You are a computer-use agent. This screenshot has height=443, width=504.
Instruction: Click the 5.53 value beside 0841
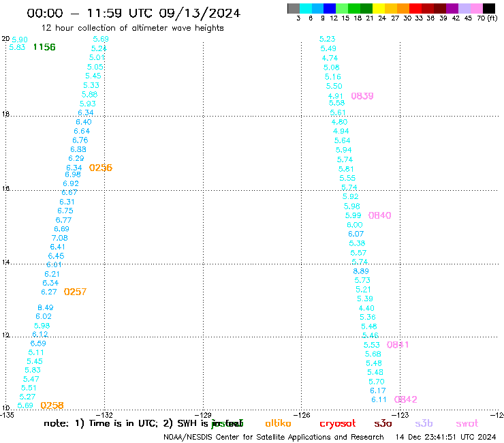[372, 345]
